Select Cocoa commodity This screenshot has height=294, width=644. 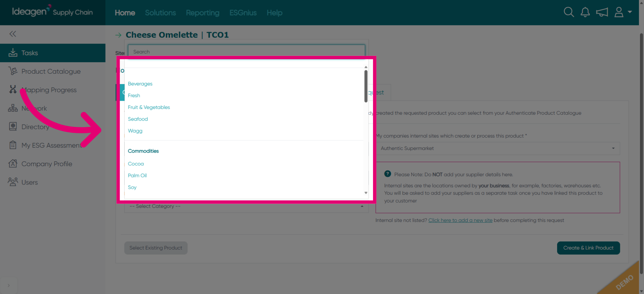coord(136,164)
